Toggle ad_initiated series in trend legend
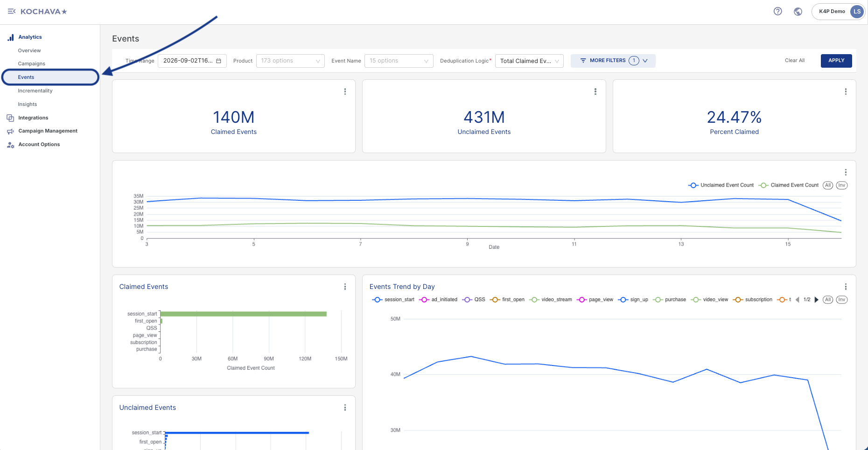Viewport: 868px width, 450px height. point(438,300)
